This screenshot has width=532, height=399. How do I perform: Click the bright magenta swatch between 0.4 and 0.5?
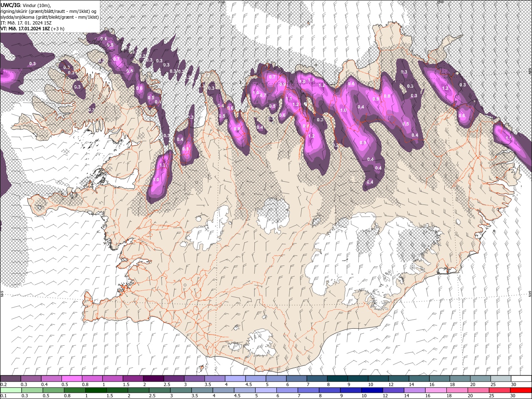point(72,378)
